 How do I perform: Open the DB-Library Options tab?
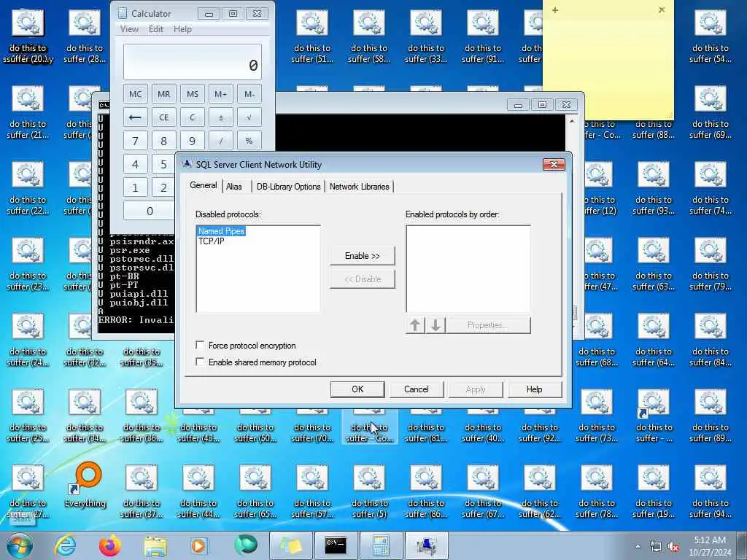click(x=288, y=187)
